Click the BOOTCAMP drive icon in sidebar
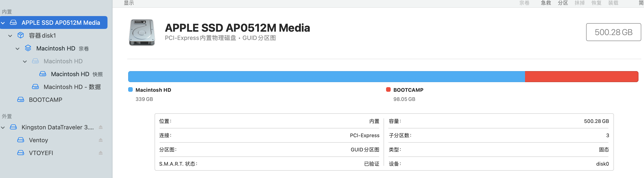644x178 pixels. 21,100
